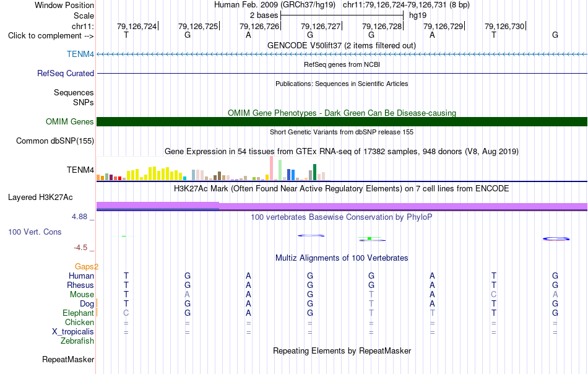588x374 pixels.
Task: Click the tall pink bar in GTEx chart
Action: (x=272, y=168)
